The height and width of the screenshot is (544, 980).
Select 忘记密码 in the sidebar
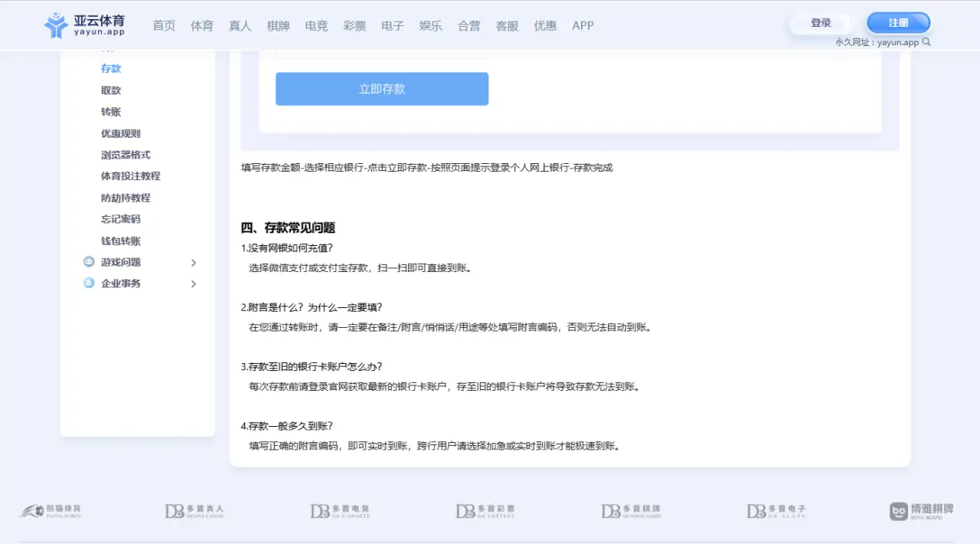[121, 219]
